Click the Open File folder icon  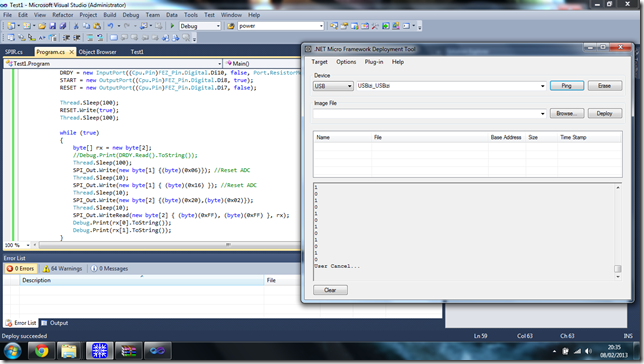pyautogui.click(x=42, y=26)
